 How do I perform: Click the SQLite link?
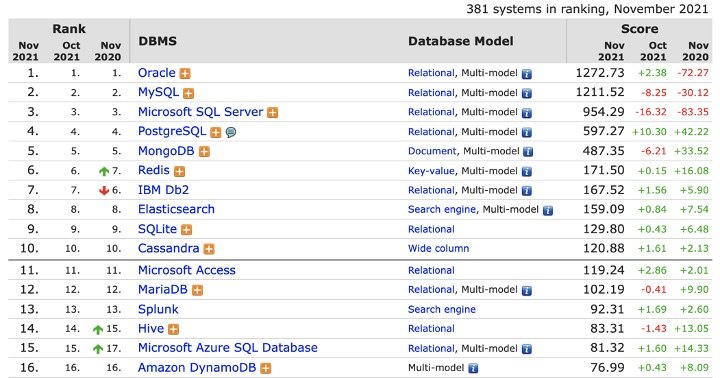(x=157, y=229)
